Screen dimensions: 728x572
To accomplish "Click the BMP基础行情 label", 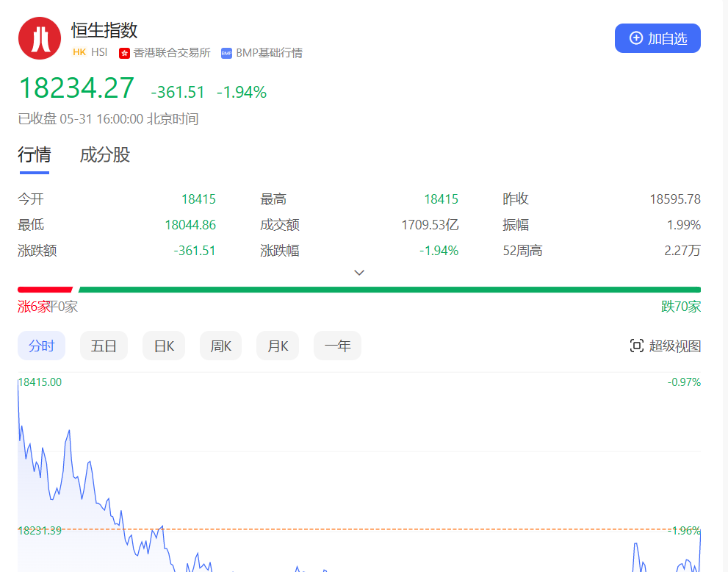I will pyautogui.click(x=270, y=53).
